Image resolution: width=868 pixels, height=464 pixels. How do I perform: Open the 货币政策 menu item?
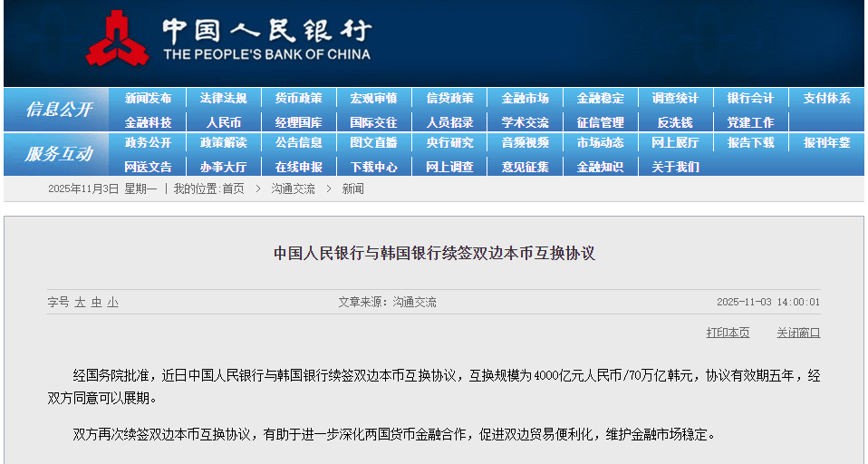tap(299, 99)
